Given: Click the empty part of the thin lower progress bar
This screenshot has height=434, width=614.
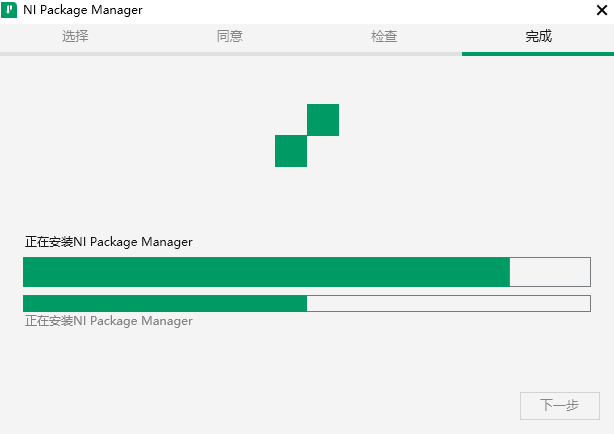Looking at the screenshot, I should [x=448, y=303].
